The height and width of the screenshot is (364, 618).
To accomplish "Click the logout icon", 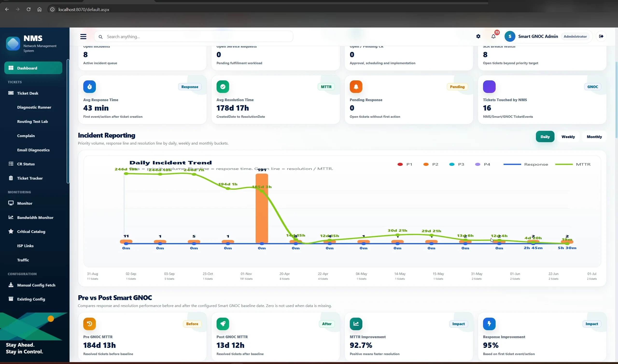I will [x=601, y=36].
